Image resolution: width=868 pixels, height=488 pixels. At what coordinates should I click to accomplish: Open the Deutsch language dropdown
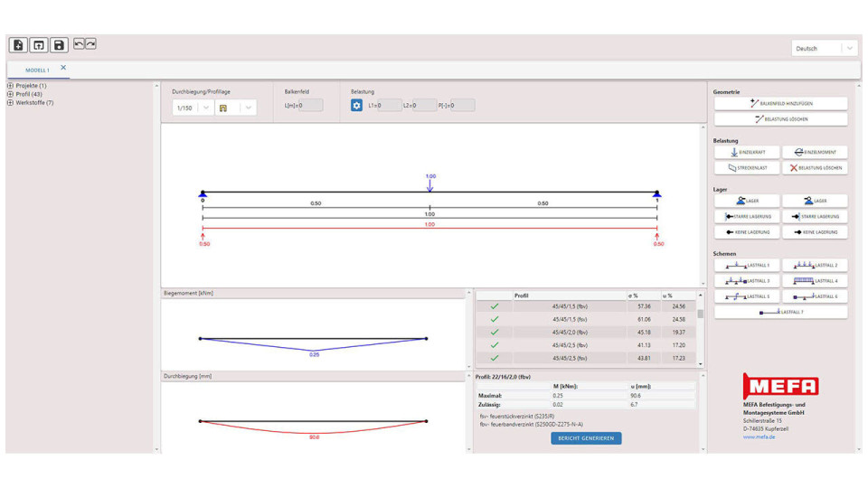click(824, 49)
